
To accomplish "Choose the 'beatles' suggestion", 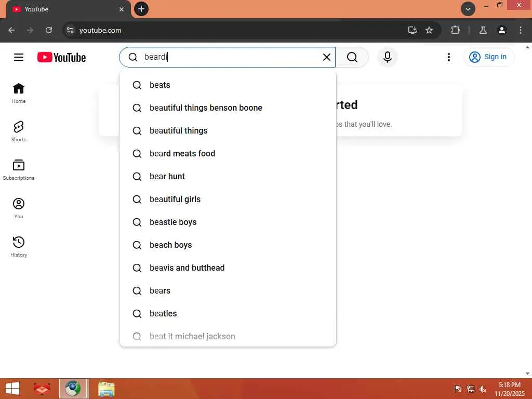I will click(x=228, y=313).
